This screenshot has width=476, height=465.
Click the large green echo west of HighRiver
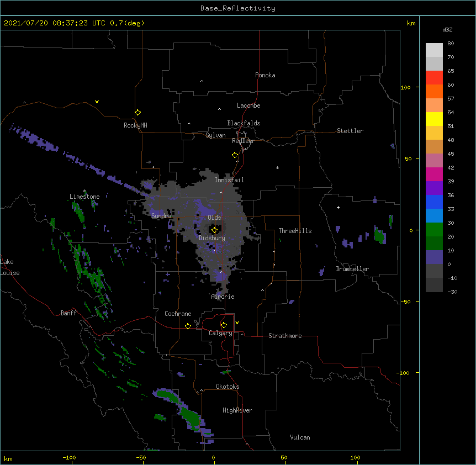point(190,416)
